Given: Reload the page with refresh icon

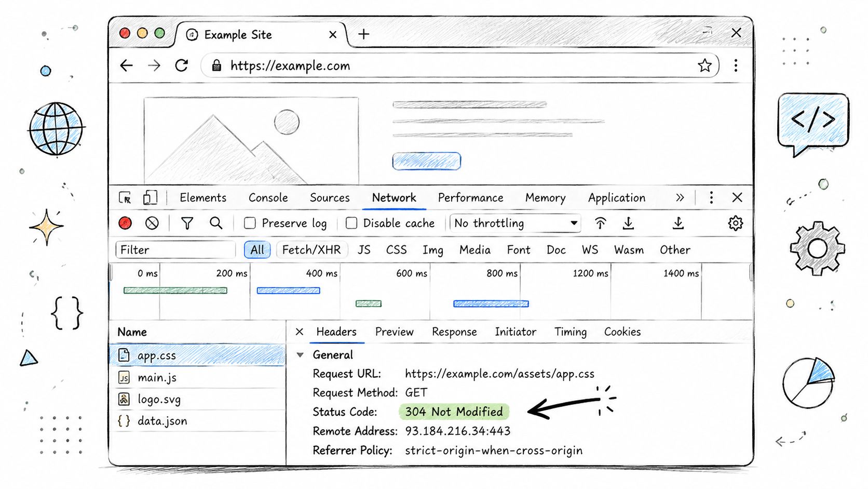Looking at the screenshot, I should [x=182, y=65].
